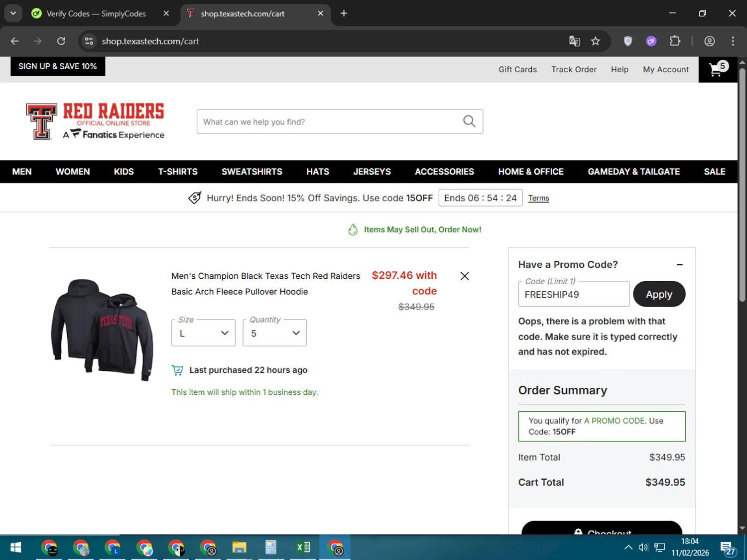
Task: Open the Google Translate page icon
Action: pyautogui.click(x=575, y=41)
